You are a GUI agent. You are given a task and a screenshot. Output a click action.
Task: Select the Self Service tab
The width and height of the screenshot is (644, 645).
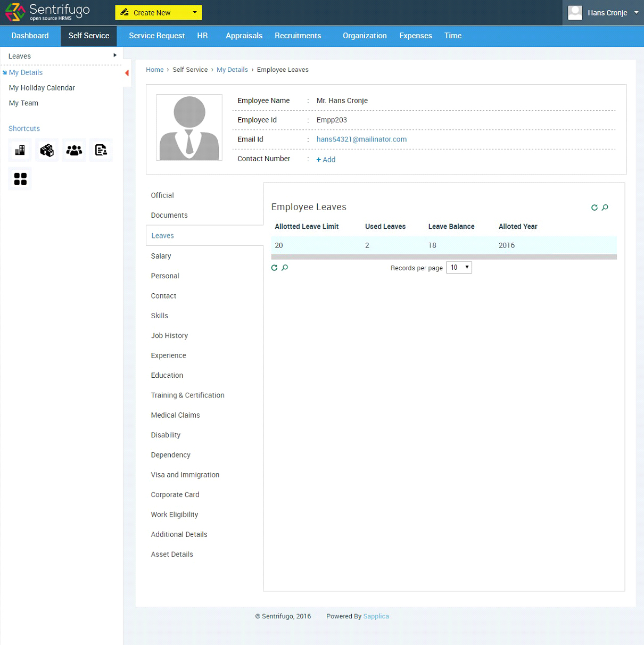pos(89,36)
